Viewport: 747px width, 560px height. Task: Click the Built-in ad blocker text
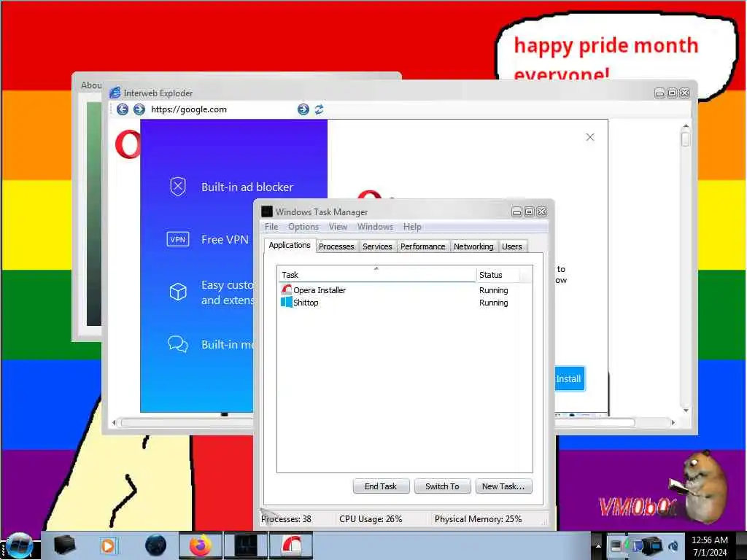coord(247,187)
